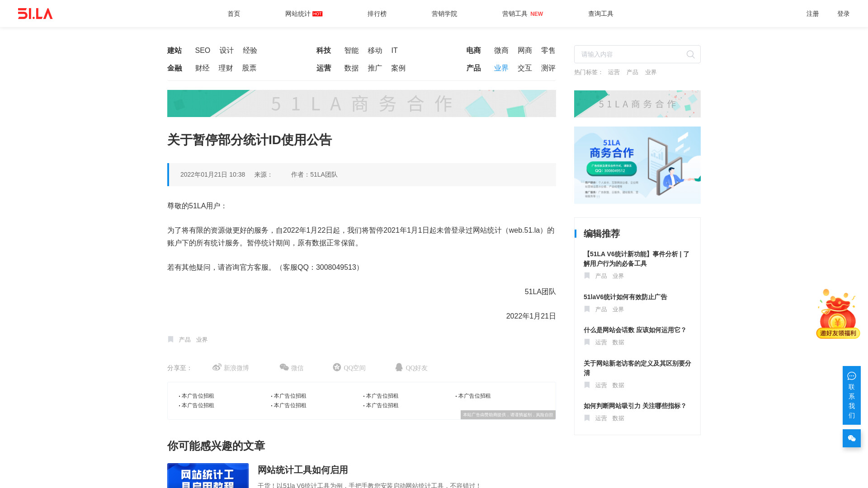Select the 零售 subcategory
This screenshot has width=868, height=488.
tap(548, 51)
